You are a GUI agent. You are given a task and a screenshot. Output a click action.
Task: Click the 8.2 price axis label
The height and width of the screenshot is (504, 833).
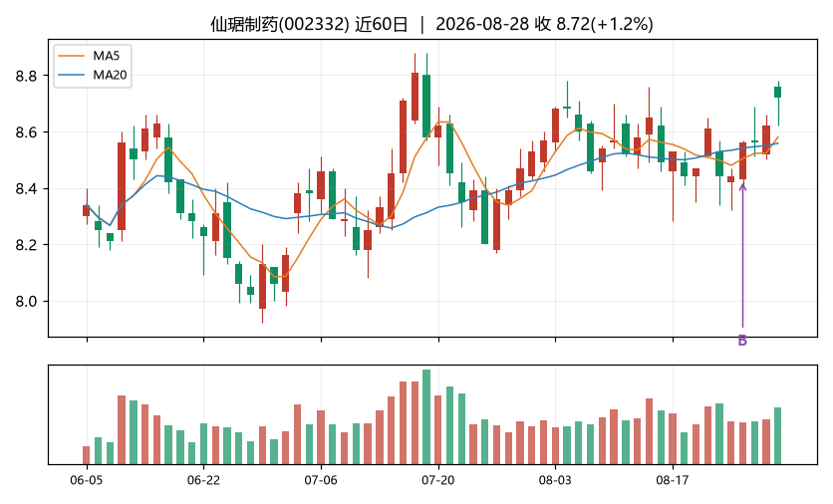[26, 245]
